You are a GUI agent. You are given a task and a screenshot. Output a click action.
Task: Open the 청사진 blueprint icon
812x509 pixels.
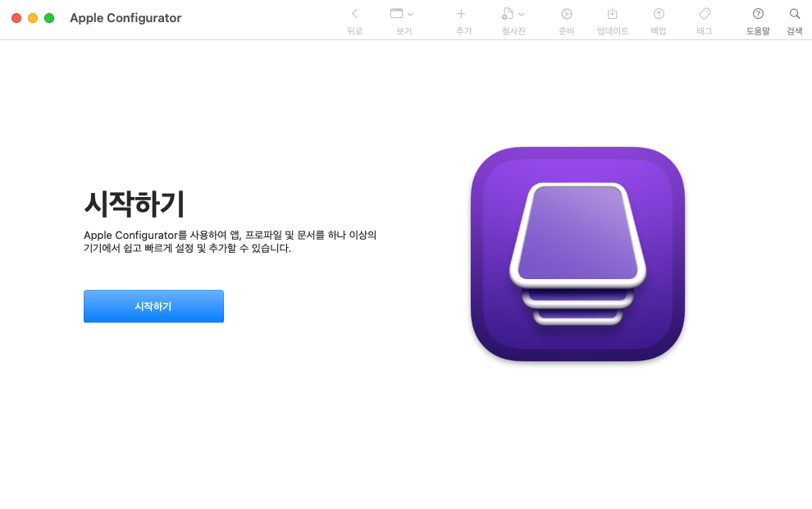click(x=508, y=14)
